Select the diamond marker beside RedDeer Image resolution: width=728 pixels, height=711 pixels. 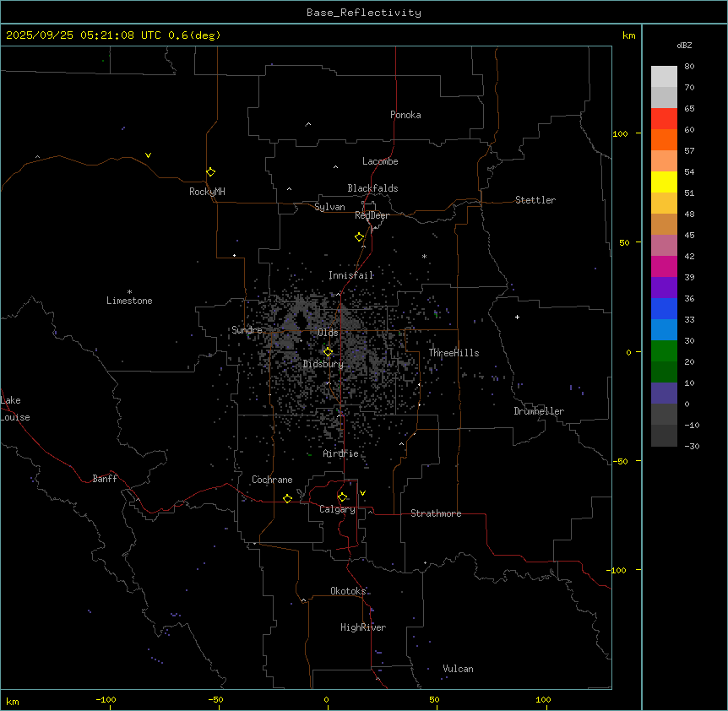pos(359,236)
